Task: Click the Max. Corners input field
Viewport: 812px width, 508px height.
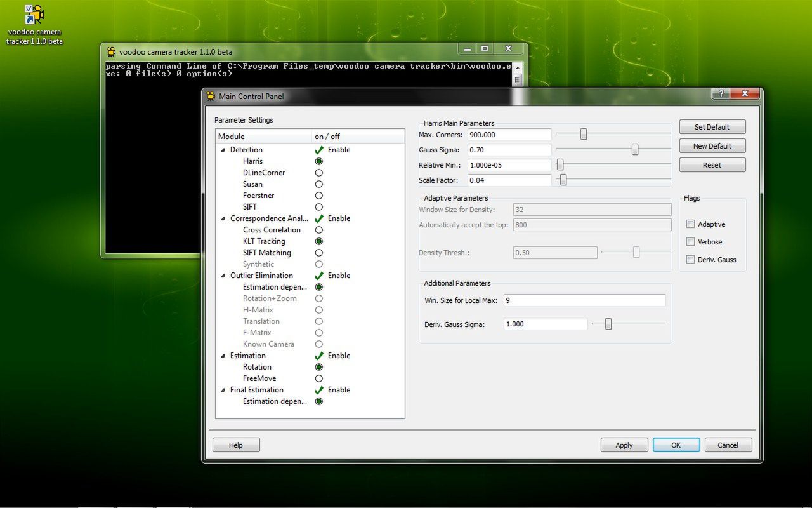Action: [509, 135]
